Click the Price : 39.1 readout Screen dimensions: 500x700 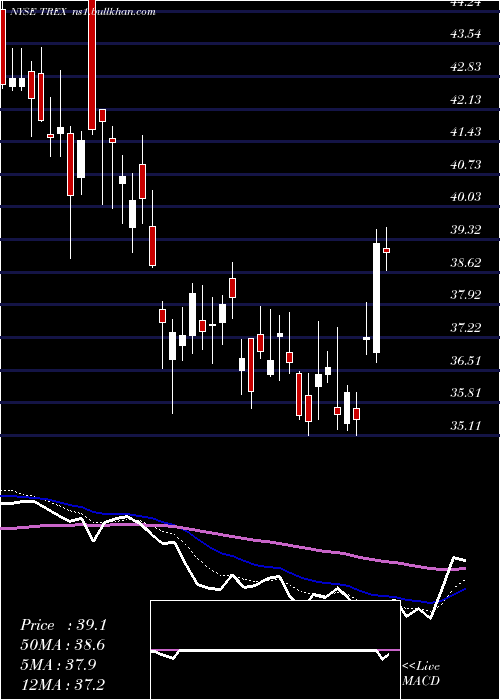point(63,625)
